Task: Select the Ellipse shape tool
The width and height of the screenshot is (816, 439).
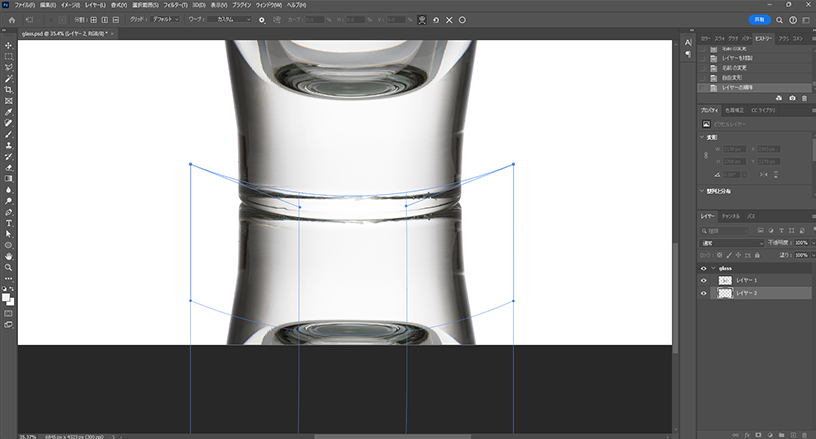Action: pos(8,246)
